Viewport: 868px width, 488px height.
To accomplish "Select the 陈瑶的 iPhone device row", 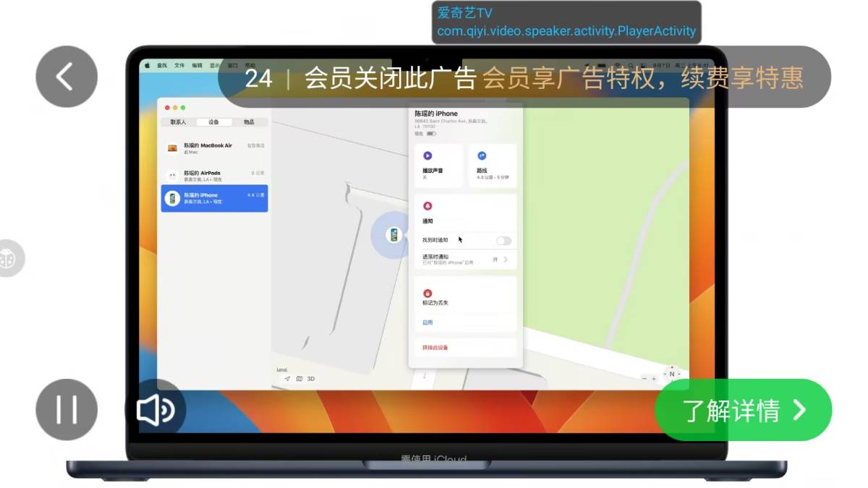I will tap(214, 198).
